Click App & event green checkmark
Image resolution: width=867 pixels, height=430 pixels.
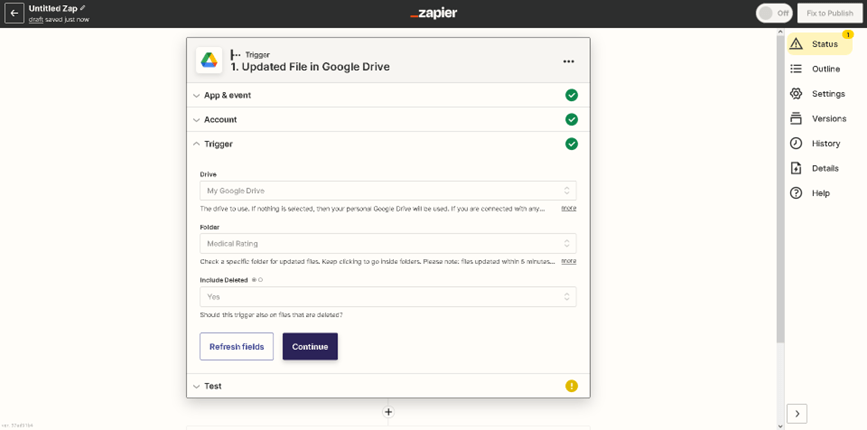[571, 95]
